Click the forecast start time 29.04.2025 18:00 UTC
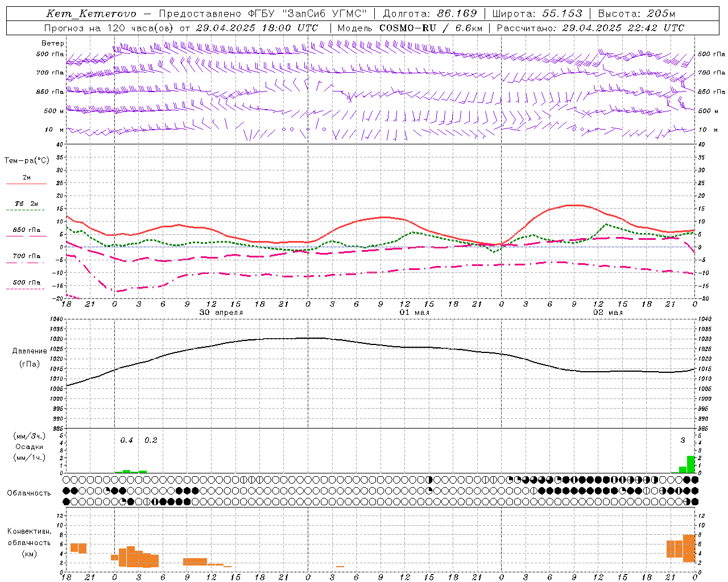This screenshot has width=728, height=582. coord(257,28)
